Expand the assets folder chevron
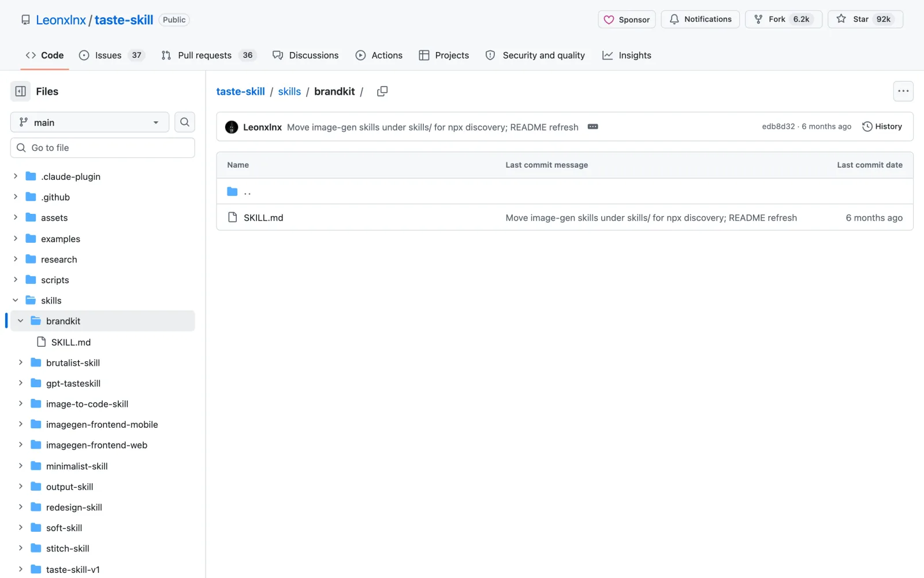924x578 pixels. click(16, 217)
